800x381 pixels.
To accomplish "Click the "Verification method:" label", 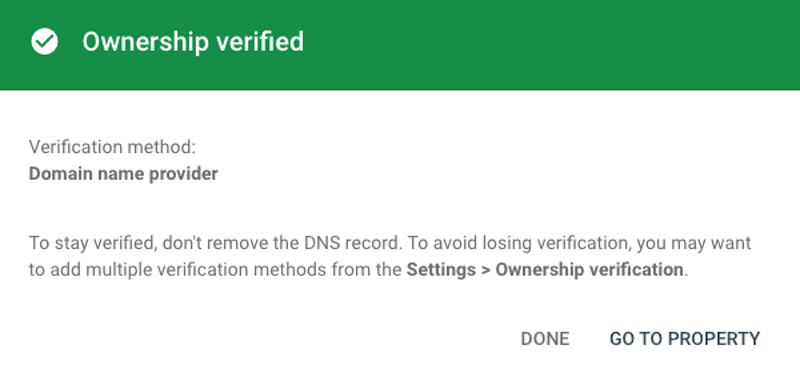I will (112, 147).
